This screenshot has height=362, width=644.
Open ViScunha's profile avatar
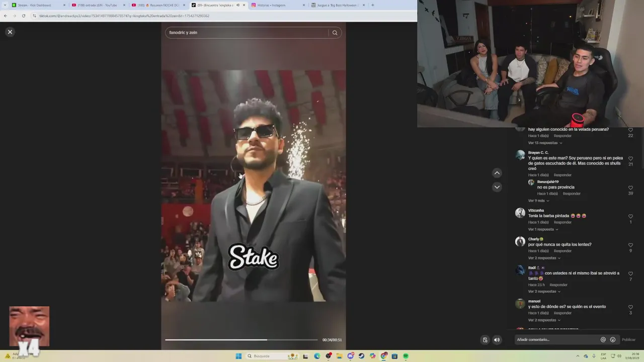[520, 213]
